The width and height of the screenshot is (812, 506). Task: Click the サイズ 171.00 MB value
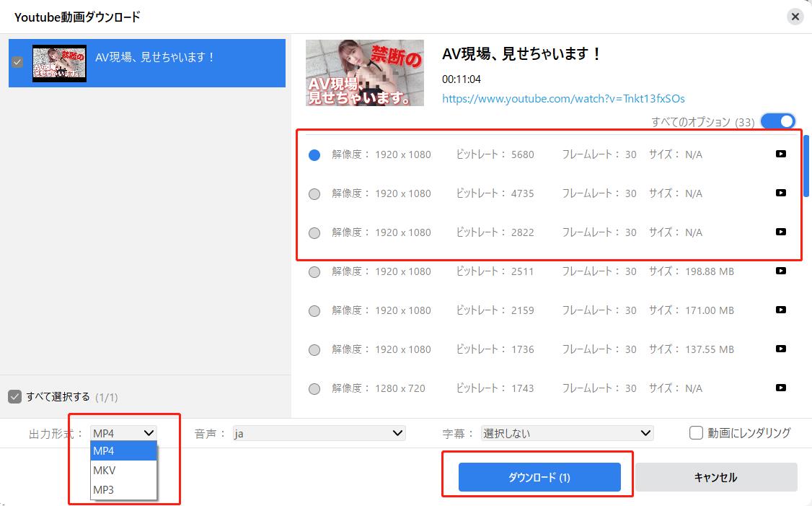[710, 310]
